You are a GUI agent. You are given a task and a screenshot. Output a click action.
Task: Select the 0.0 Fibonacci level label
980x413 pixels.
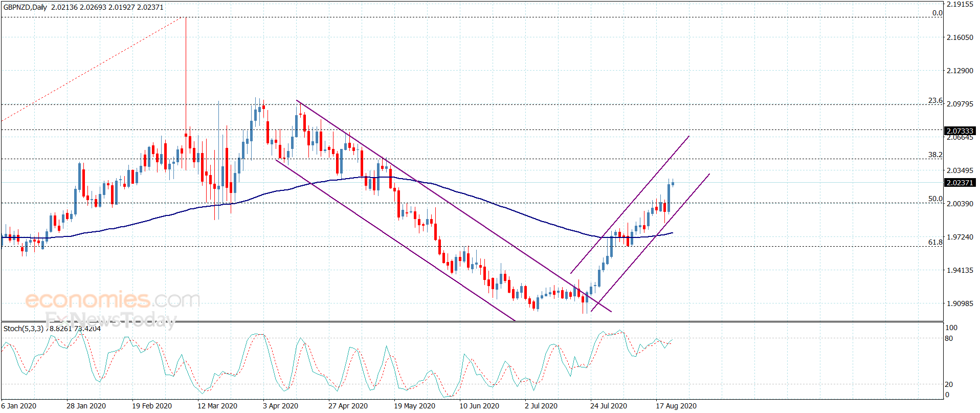(937, 13)
